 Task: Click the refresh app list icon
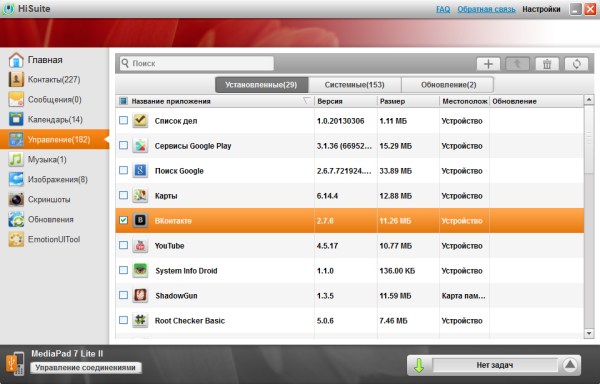click(x=576, y=64)
